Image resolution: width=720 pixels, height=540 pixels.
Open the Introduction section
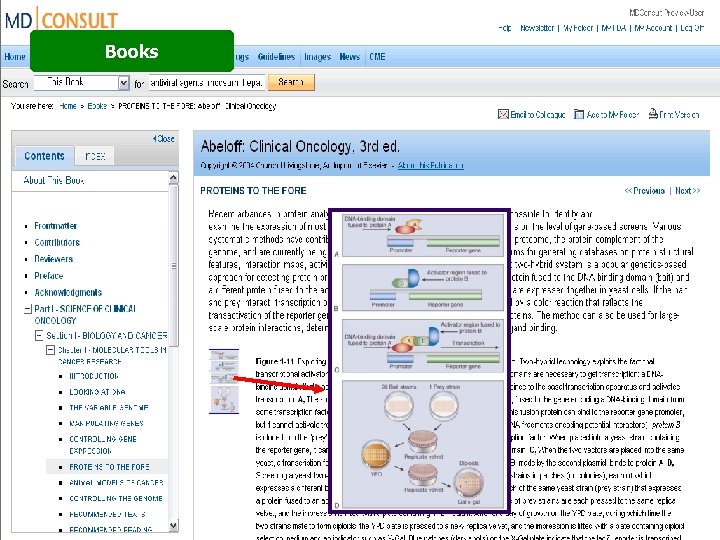[x=94, y=376]
